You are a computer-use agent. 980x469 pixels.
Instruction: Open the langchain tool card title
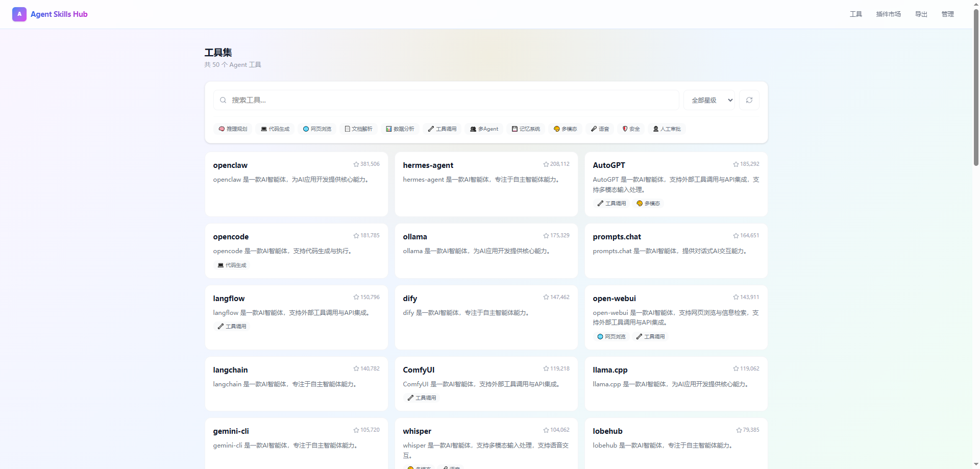pos(230,370)
